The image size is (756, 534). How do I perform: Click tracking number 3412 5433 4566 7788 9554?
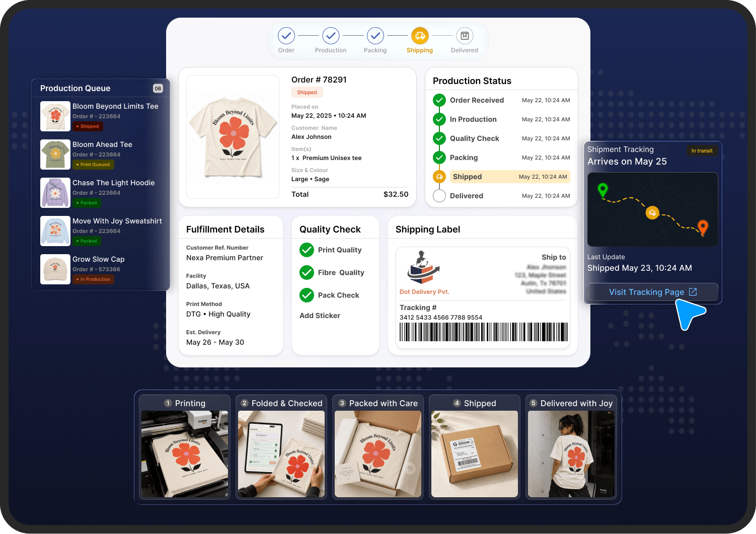[441, 318]
